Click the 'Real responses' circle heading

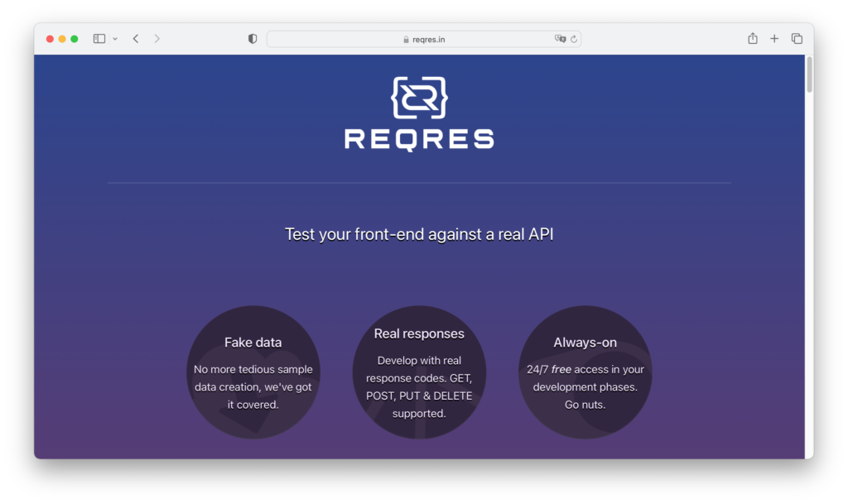click(x=419, y=334)
